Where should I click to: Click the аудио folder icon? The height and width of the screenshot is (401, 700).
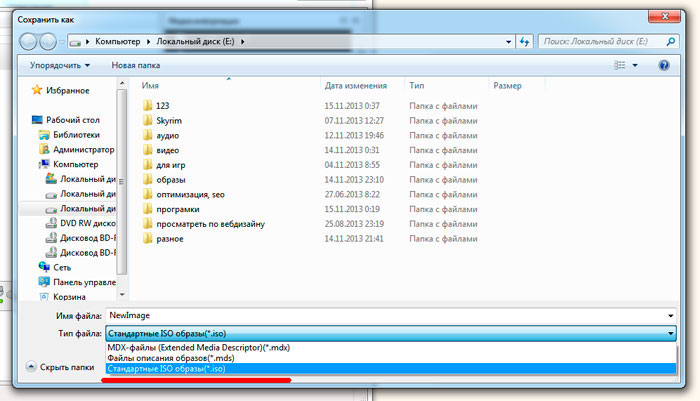coord(148,135)
